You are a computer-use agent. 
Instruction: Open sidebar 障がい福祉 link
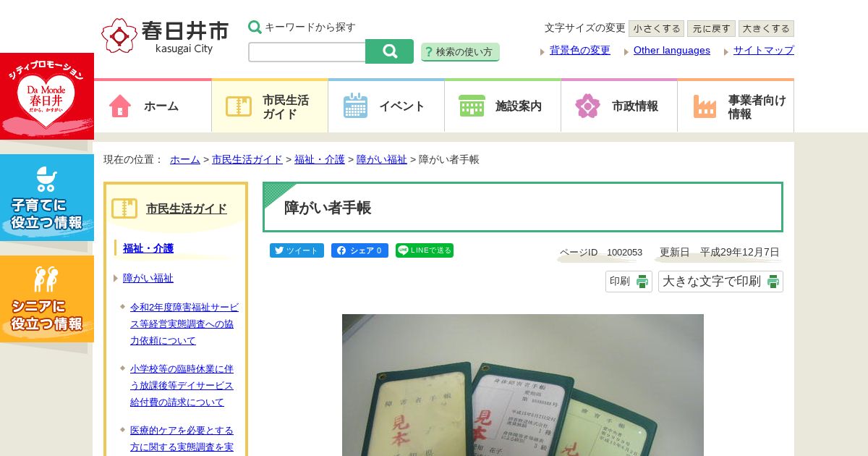(148, 278)
